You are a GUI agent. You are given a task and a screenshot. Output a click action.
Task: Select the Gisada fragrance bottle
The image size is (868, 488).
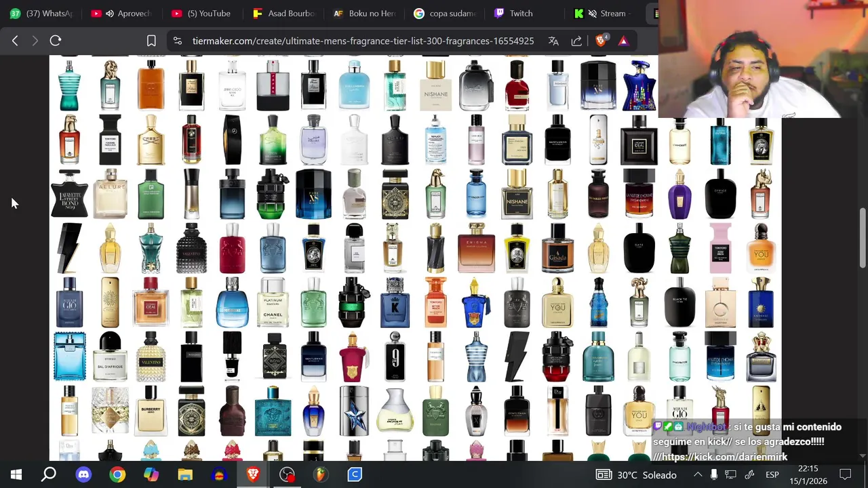click(x=557, y=248)
